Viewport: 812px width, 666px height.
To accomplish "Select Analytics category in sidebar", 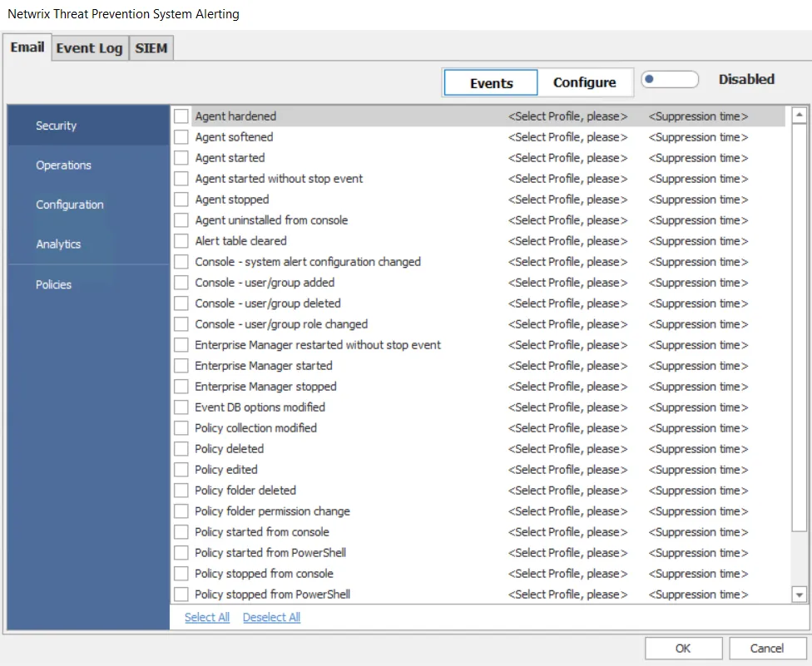I will [x=88, y=244].
